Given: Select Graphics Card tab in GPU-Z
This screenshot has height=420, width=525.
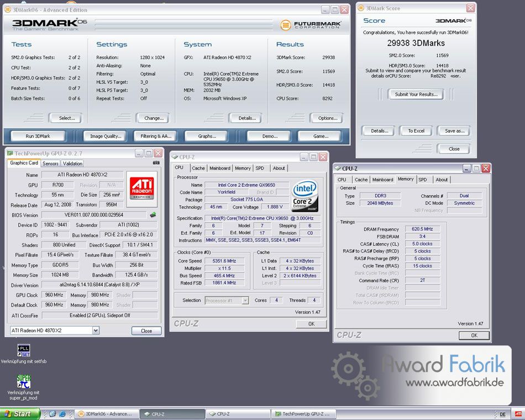Looking at the screenshot, I should click(24, 163).
